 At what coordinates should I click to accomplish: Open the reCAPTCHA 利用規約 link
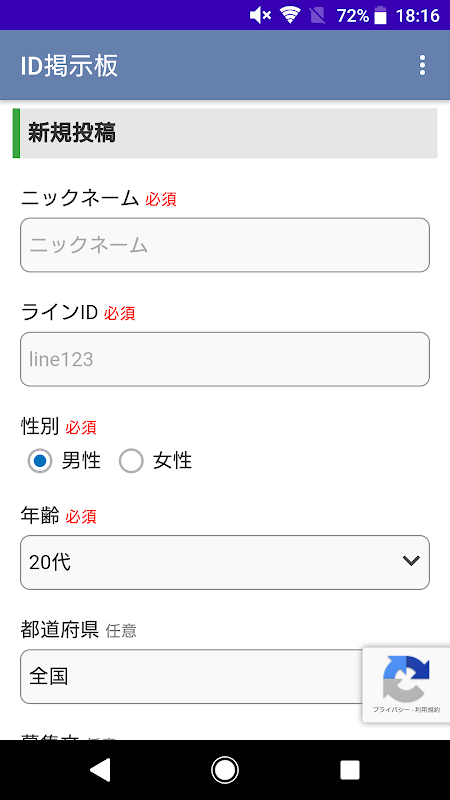tap(428, 710)
